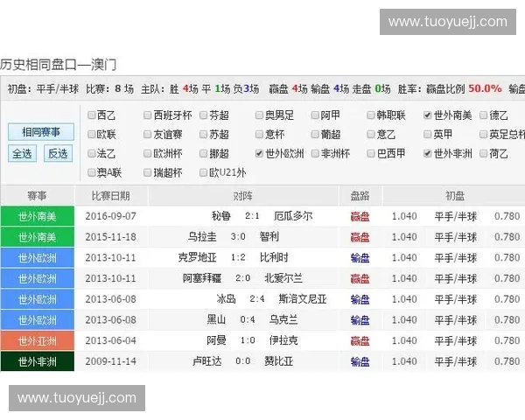Select the 阿塞拜疆 2:0 北爱尔兰 match

click(242, 278)
